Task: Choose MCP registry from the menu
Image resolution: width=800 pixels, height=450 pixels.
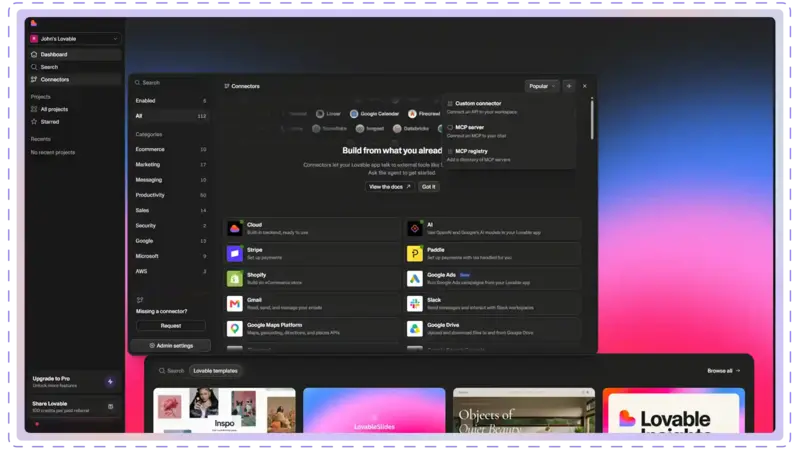Action: 509,155
